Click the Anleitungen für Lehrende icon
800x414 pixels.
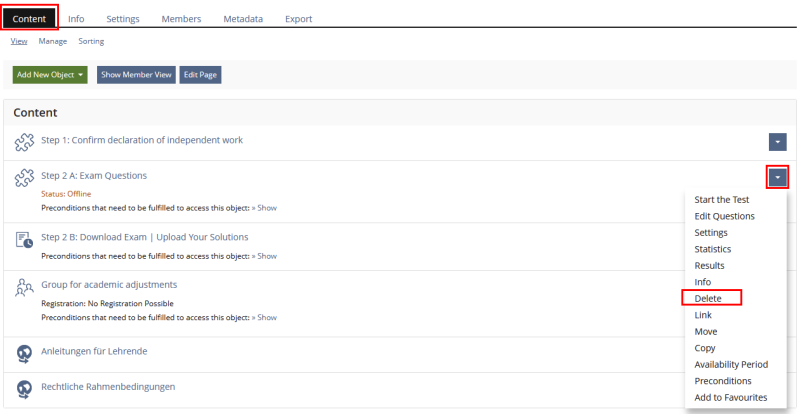(25, 353)
